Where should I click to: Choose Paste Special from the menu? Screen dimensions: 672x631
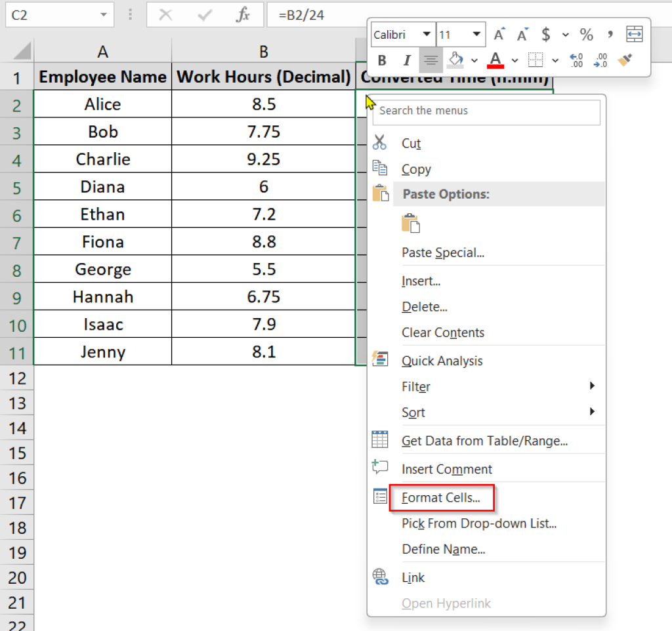[444, 253]
